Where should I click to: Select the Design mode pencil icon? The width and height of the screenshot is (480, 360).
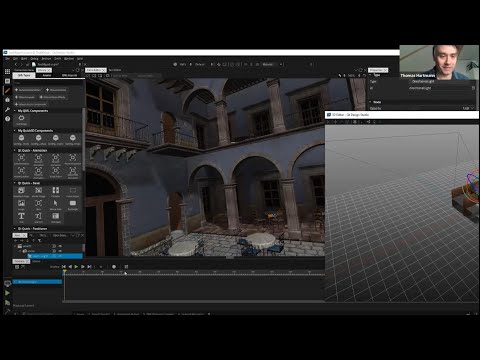pos(7,90)
